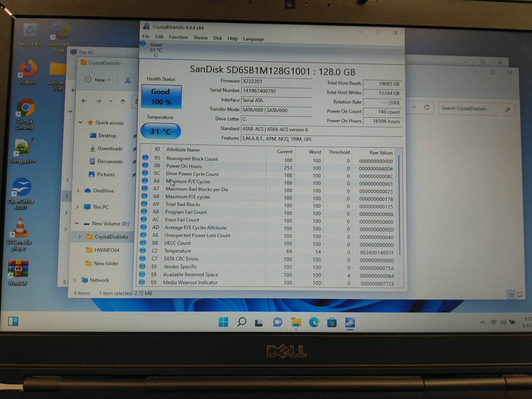
Task: Expand the OneDrive tree node
Action: pos(78,191)
